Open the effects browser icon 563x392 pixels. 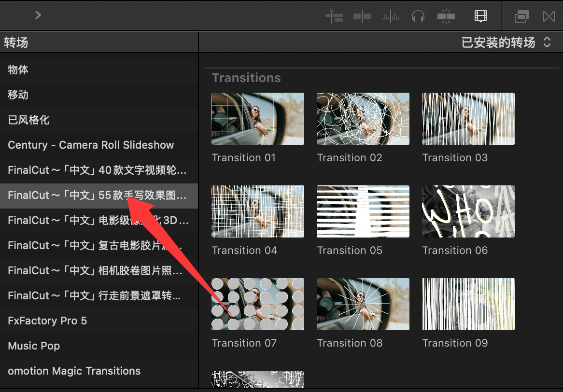tap(521, 16)
